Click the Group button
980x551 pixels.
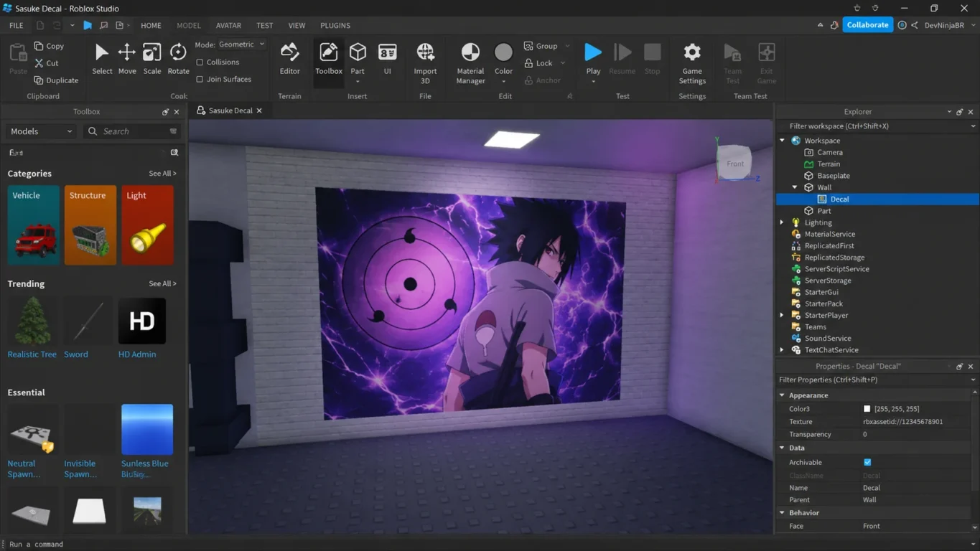click(x=541, y=46)
